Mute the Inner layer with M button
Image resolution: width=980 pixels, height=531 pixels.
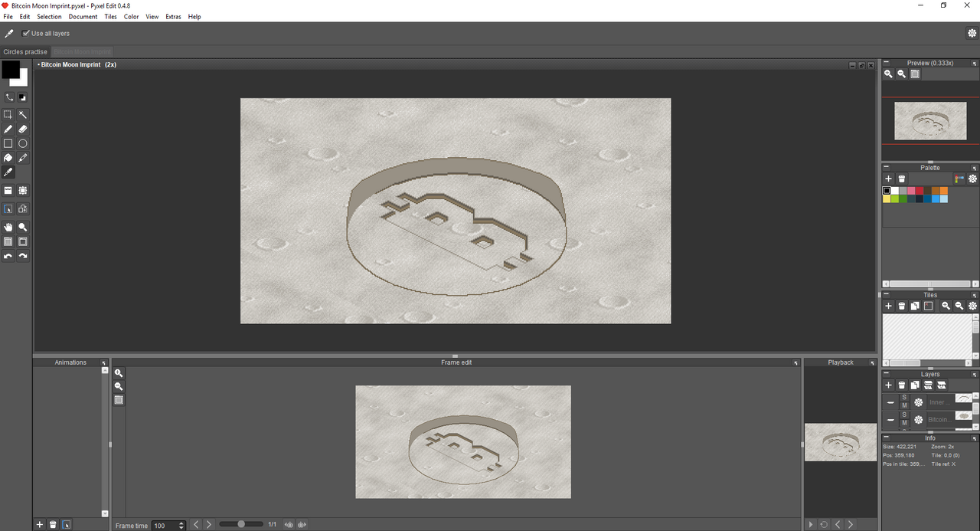click(904, 406)
